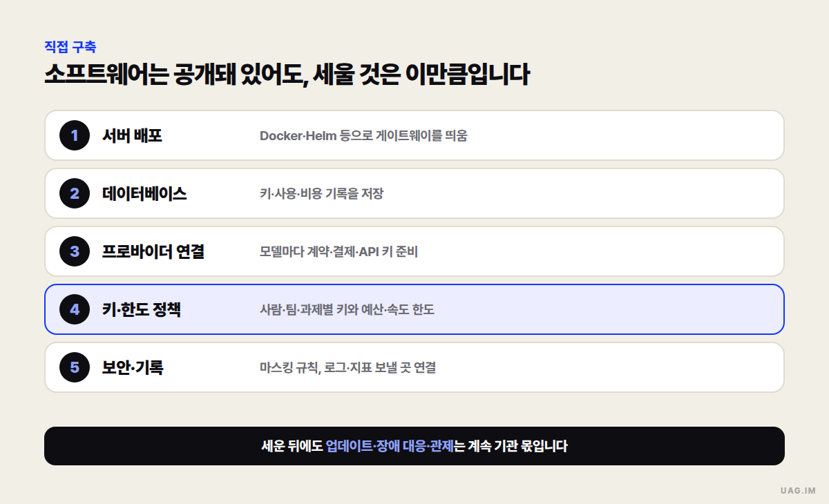Click the 키·사용·비용 기록을 저장 description
This screenshot has height=504, width=829.
click(x=321, y=194)
